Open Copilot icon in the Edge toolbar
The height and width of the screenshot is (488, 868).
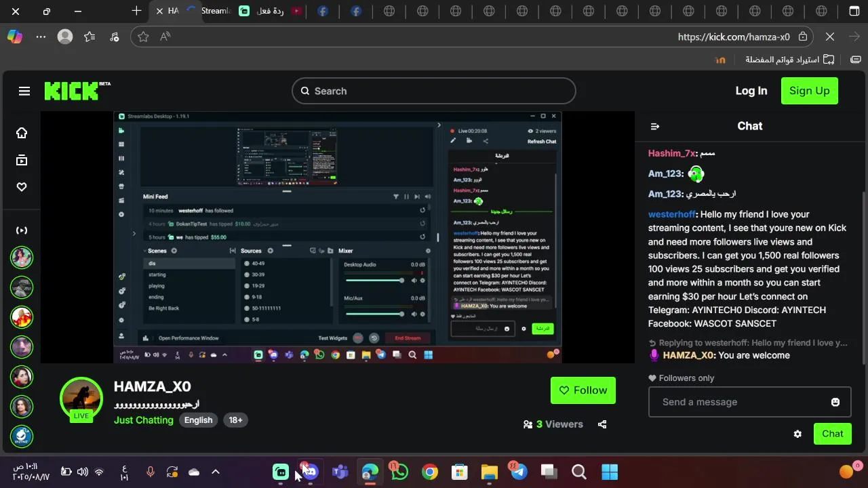pos(15,37)
